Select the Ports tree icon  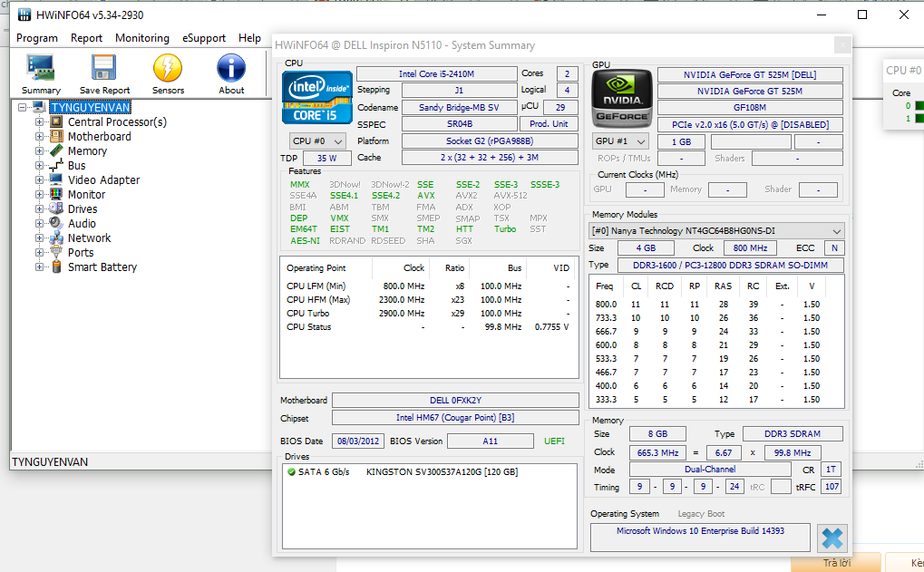(x=56, y=252)
